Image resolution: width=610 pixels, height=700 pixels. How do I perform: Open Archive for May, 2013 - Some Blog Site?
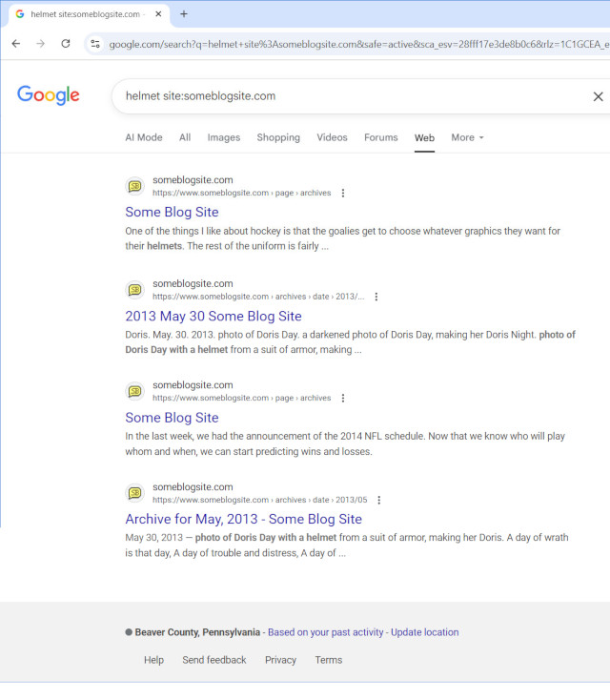click(244, 519)
